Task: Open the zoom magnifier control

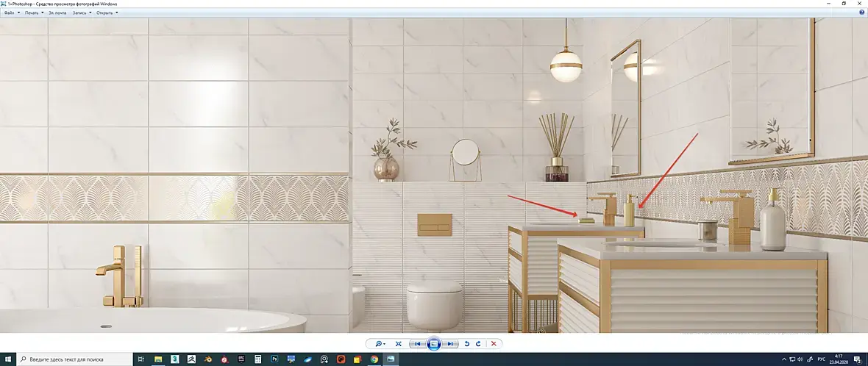Action: pos(380,344)
